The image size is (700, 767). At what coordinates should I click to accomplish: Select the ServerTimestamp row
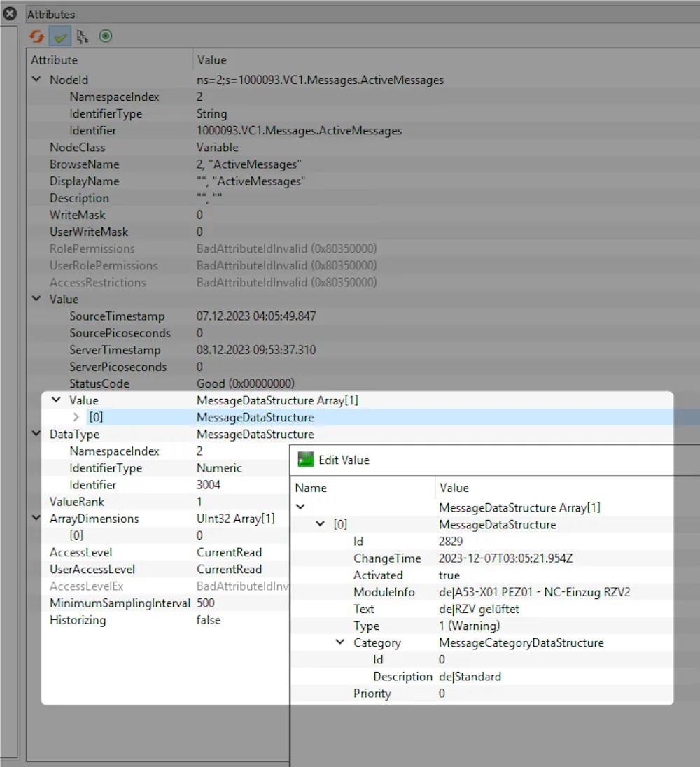[x=363, y=350]
